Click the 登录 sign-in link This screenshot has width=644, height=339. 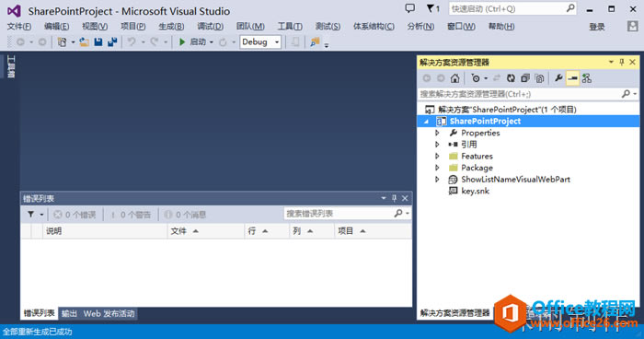597,27
